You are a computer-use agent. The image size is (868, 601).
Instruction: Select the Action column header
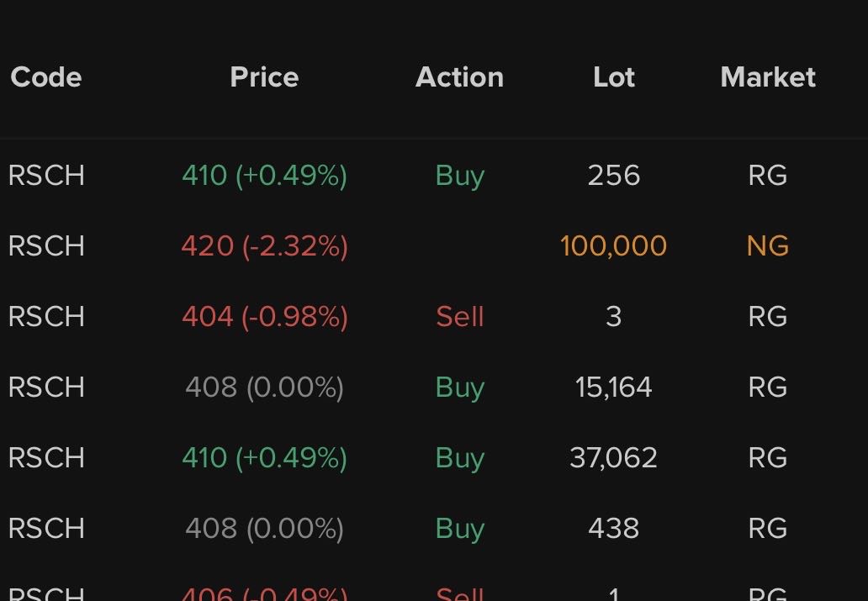459,77
